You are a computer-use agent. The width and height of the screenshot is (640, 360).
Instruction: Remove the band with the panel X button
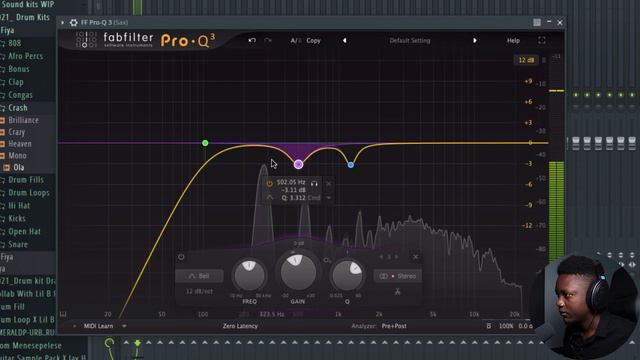tap(415, 257)
